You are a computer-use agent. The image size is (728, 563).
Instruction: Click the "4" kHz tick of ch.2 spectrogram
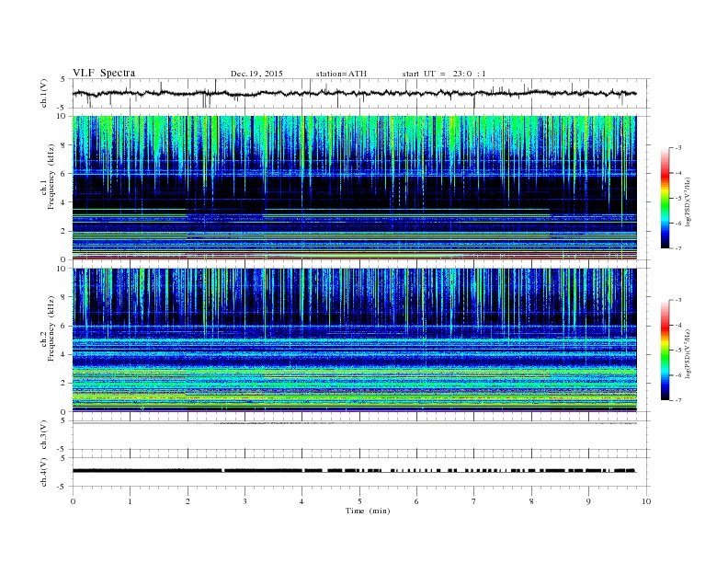coord(63,354)
